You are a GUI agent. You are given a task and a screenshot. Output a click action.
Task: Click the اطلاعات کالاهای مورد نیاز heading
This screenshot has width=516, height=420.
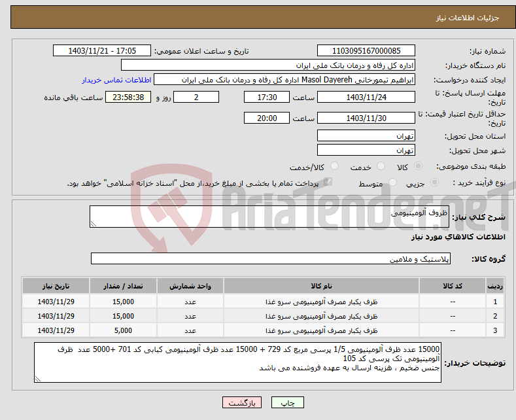pos(458,237)
